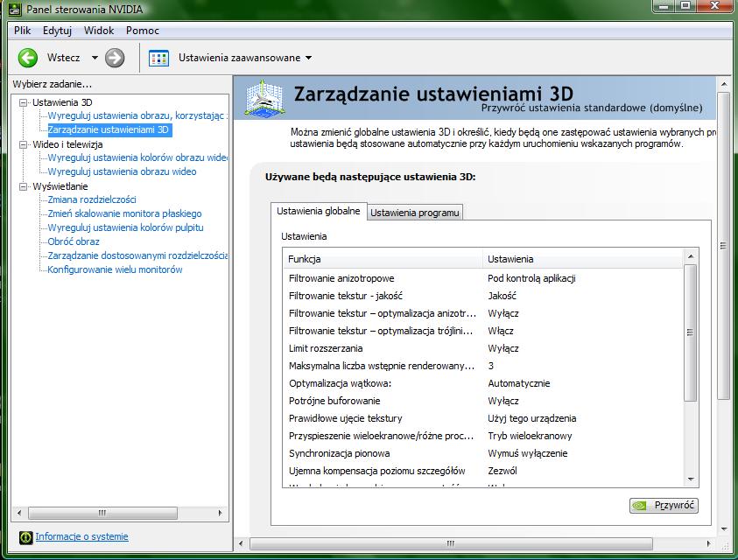Click the grey forward arrow icon
Viewport: 738px width, 560px height.
coord(115,58)
